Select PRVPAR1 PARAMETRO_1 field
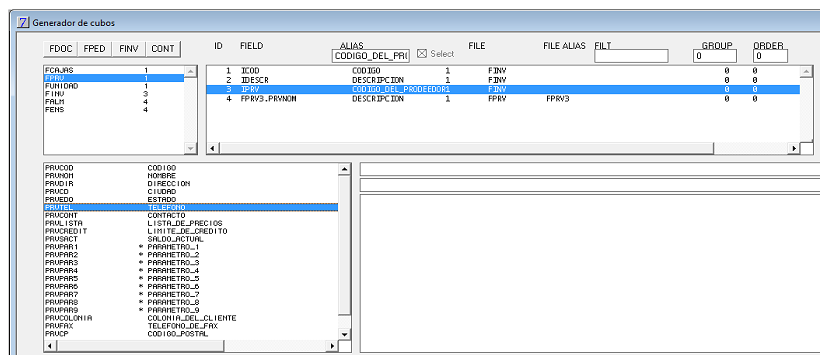 [191, 247]
